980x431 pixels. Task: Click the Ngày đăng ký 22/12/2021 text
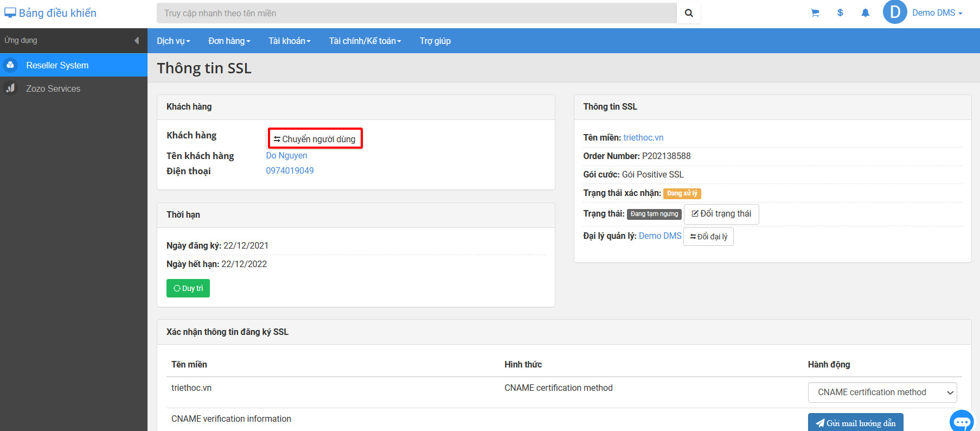coord(217,245)
